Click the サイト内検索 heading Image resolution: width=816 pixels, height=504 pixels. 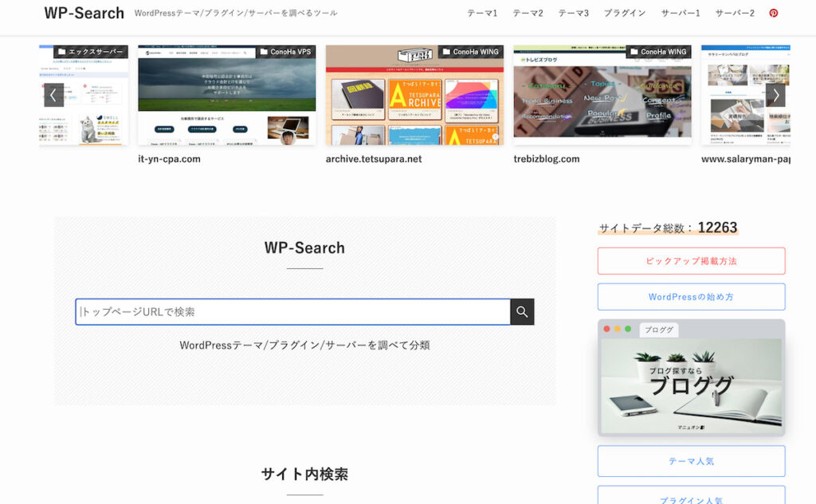[304, 474]
